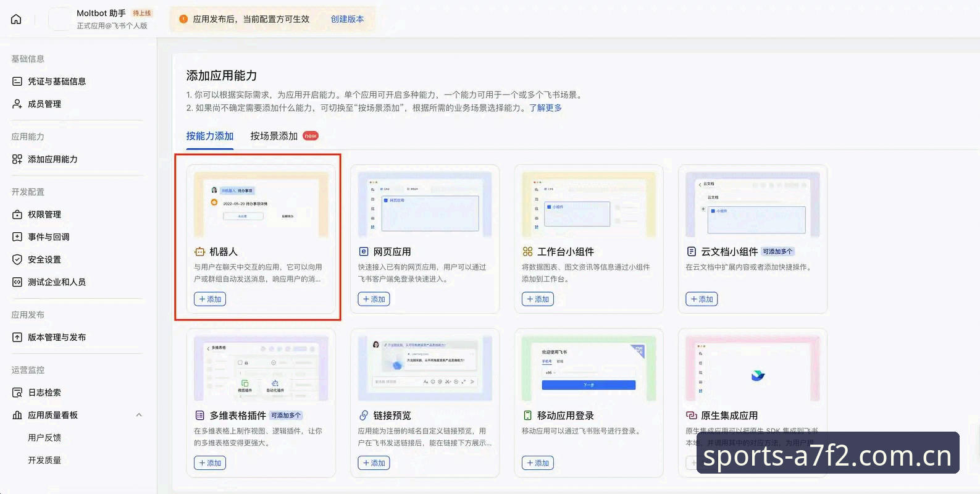Click the 链接预览 link icon

364,416
